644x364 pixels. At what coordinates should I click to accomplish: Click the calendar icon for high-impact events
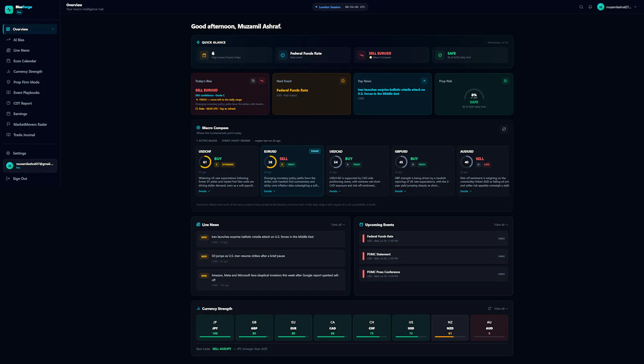[x=204, y=55]
